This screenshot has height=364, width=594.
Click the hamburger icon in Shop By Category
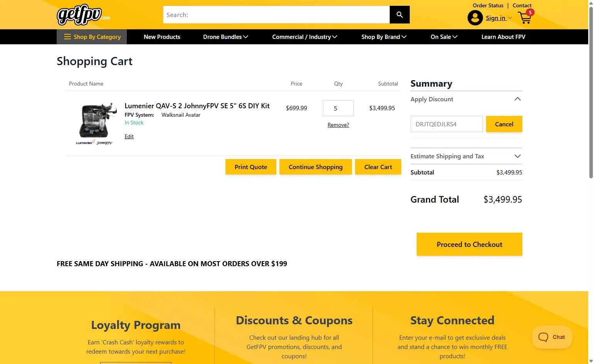tap(67, 37)
